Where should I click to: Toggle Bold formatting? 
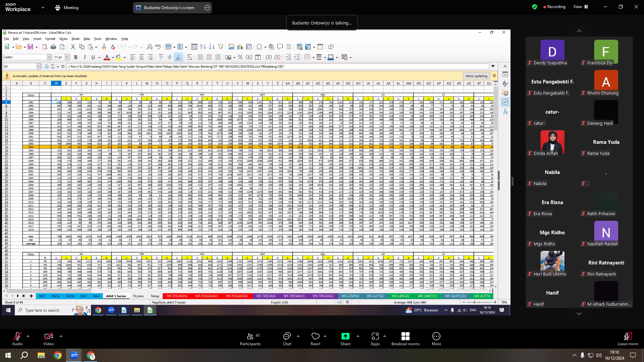tap(76, 57)
